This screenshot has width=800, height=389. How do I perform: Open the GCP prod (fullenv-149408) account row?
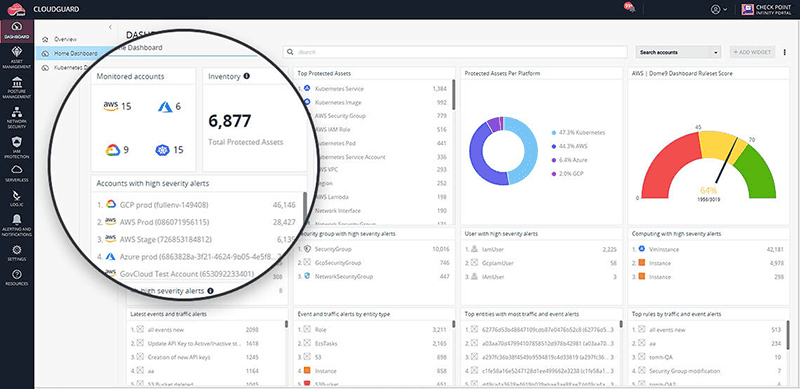pyautogui.click(x=196, y=205)
